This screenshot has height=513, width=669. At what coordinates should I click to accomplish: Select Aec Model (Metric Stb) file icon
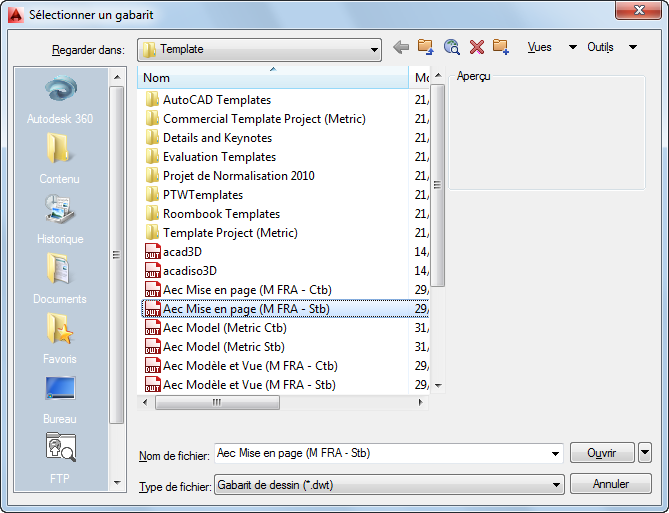coord(153,347)
